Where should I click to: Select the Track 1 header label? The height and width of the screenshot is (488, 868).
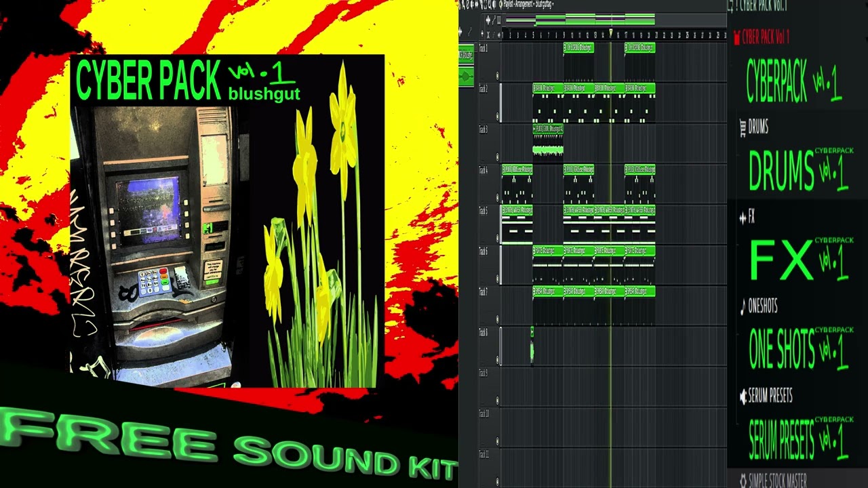484,48
